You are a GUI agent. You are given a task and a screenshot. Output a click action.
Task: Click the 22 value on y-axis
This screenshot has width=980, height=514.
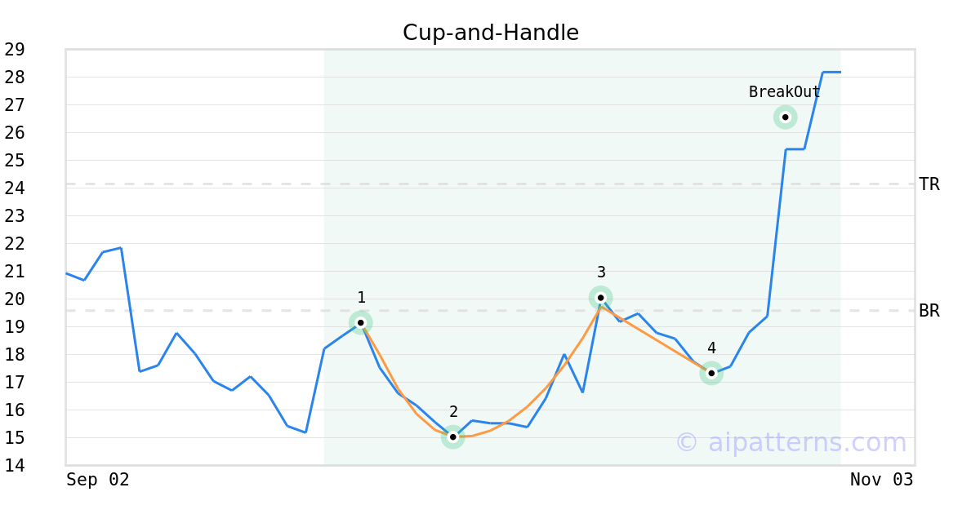[x=14, y=244]
